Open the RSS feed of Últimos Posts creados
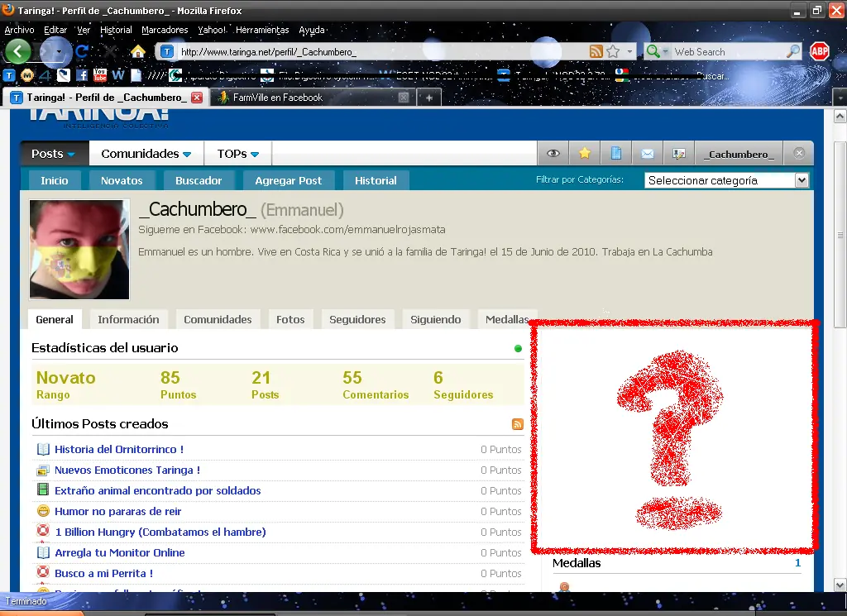Image resolution: width=847 pixels, height=616 pixels. pyautogui.click(x=518, y=424)
